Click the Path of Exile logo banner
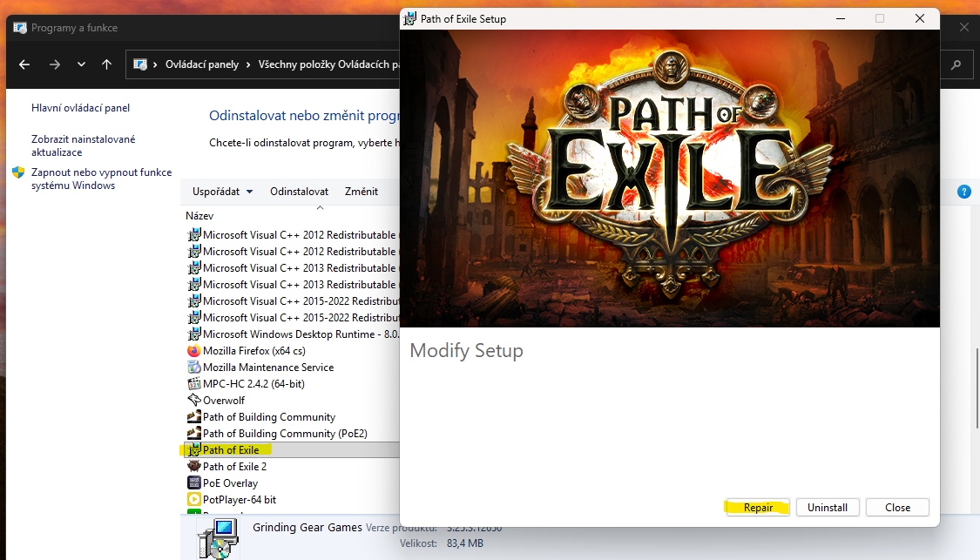The width and height of the screenshot is (980, 560). [669, 179]
